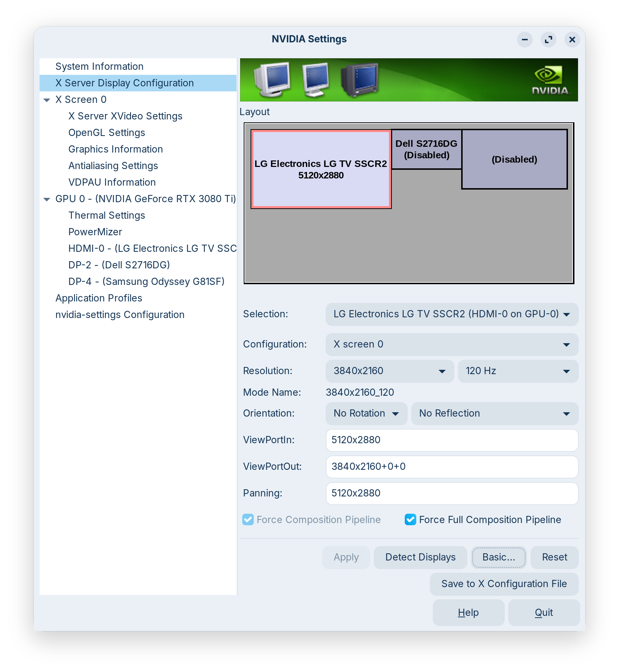Maximize the NVIDIA Settings window
Image resolution: width=619 pixels, height=672 pixels.
[548, 40]
